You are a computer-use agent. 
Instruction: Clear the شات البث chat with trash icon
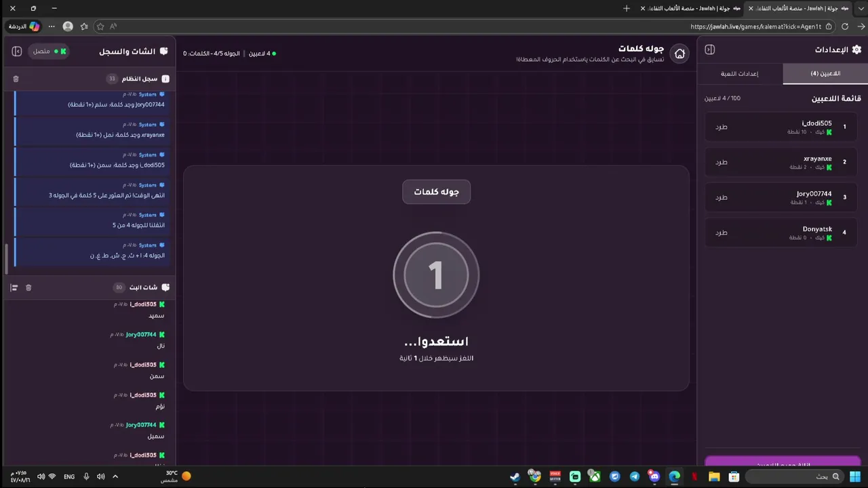click(x=28, y=287)
